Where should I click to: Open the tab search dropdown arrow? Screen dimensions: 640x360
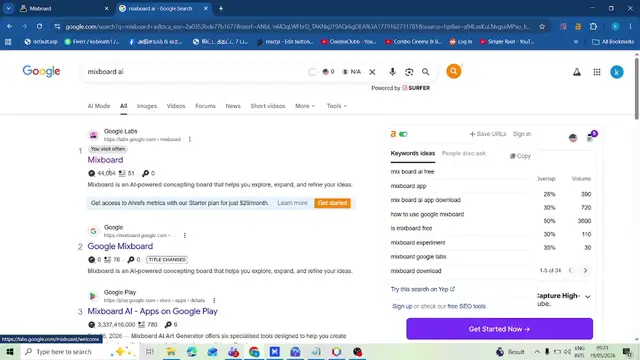tap(8, 8)
